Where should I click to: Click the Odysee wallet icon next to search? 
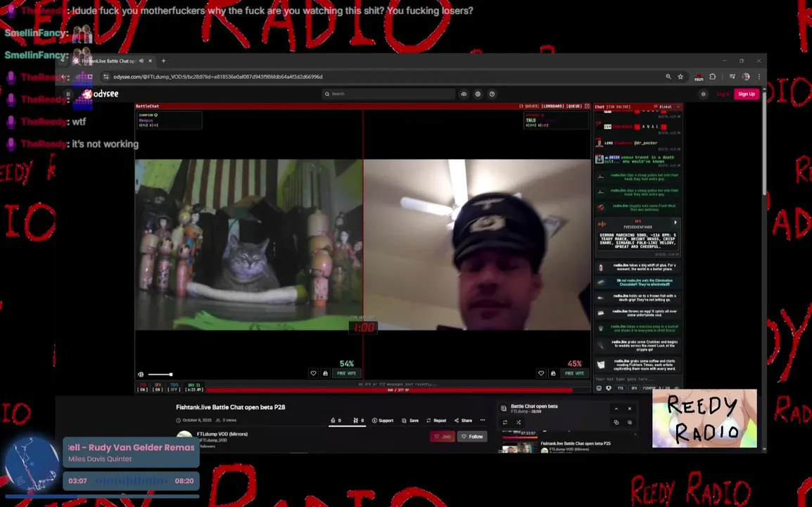478,94
